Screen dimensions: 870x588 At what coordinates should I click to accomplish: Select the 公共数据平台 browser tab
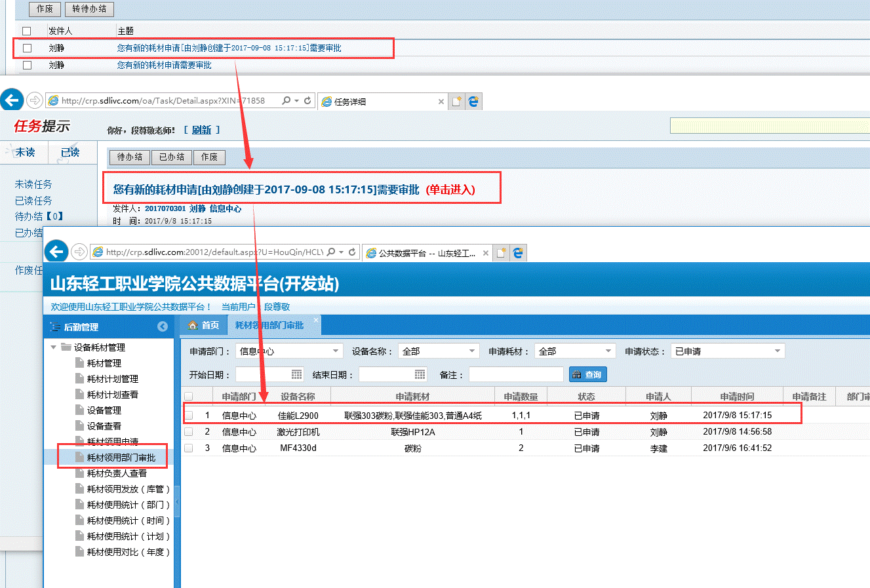pos(426,253)
